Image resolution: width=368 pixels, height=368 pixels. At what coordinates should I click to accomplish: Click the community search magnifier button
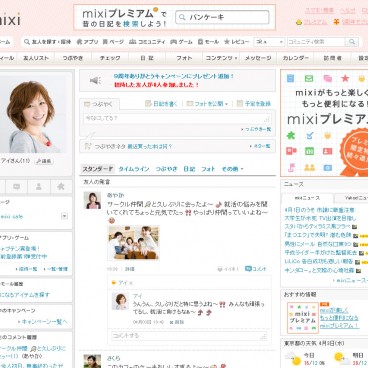tap(352, 42)
